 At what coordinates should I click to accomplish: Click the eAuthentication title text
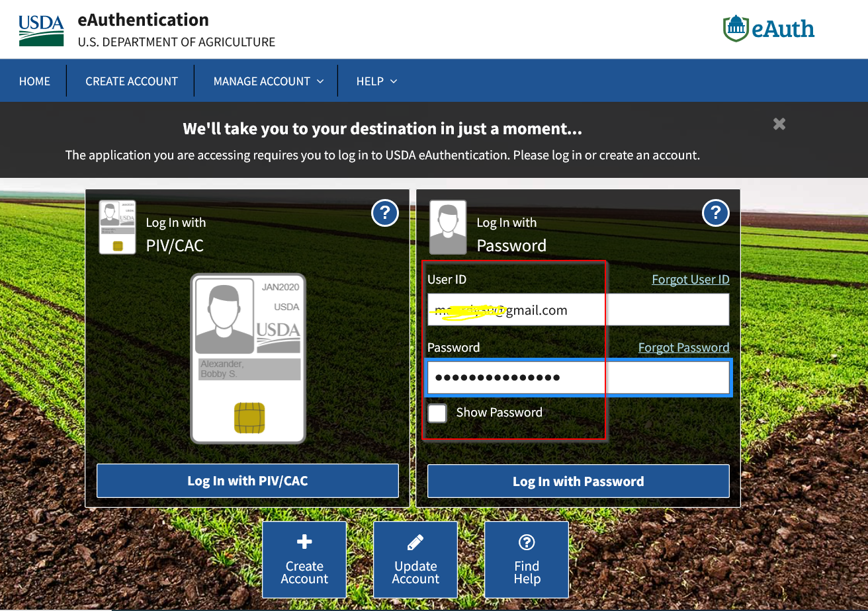pos(143,20)
